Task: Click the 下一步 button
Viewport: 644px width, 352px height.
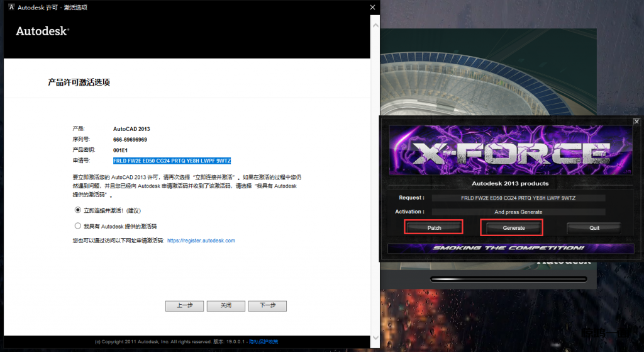Action: pos(267,306)
